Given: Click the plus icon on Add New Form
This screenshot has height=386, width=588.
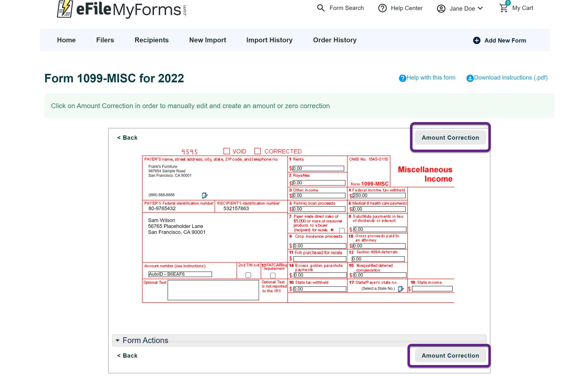Looking at the screenshot, I should click(x=477, y=40).
